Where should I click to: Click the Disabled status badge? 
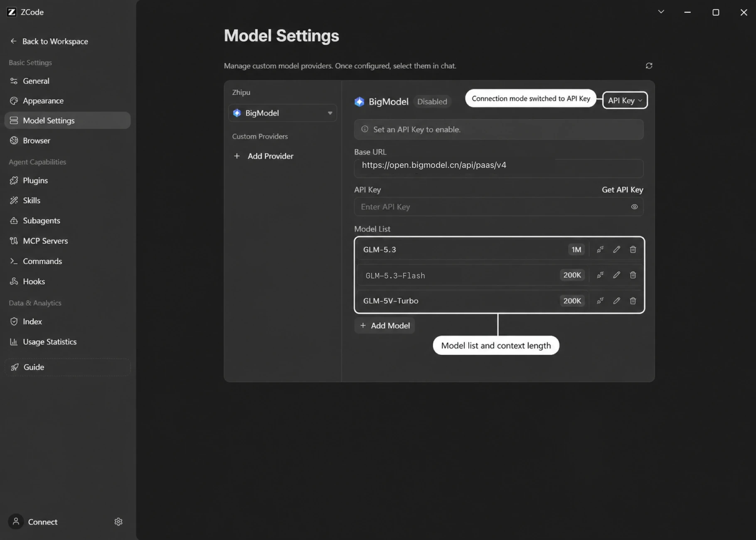click(x=432, y=101)
